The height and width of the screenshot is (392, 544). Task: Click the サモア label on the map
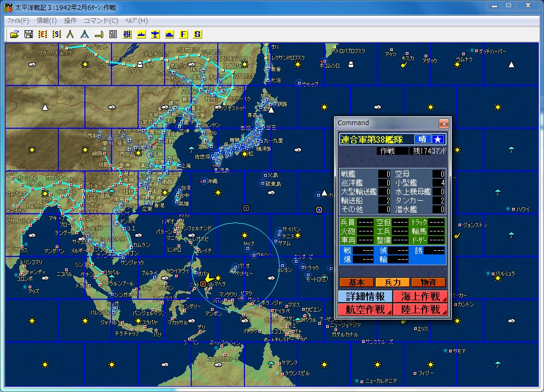[x=460, y=351]
